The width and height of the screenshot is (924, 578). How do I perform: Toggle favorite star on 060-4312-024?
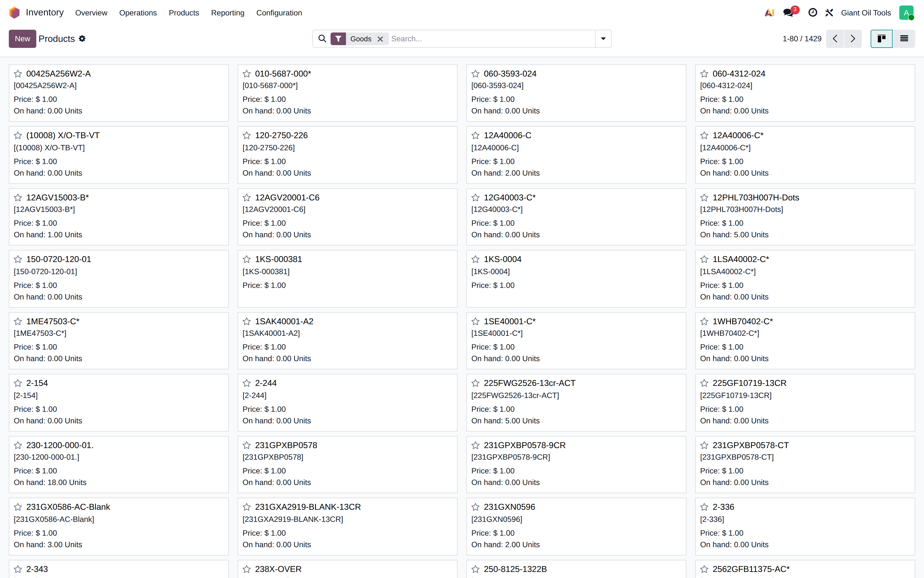pos(705,74)
